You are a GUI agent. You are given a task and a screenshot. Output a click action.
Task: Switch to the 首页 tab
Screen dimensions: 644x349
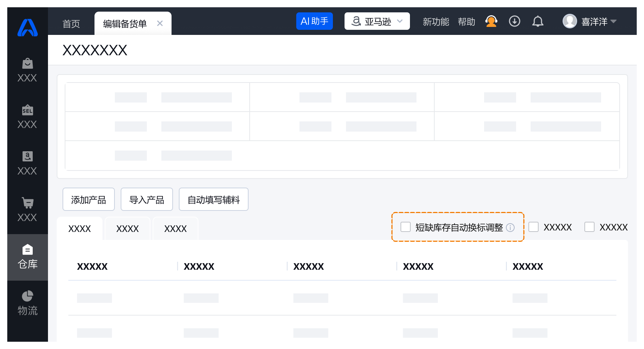pos(71,24)
